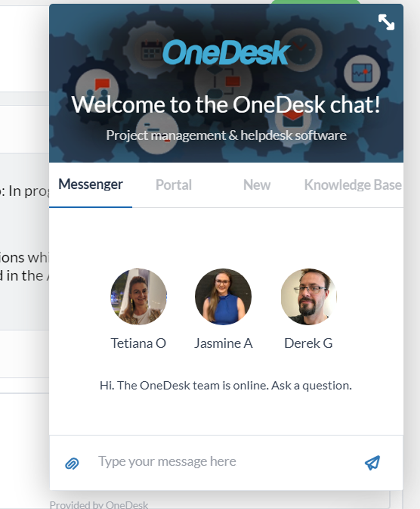Click the 'OneDesk team is online' message
Image resolution: width=420 pixels, height=509 pixels.
[226, 386]
